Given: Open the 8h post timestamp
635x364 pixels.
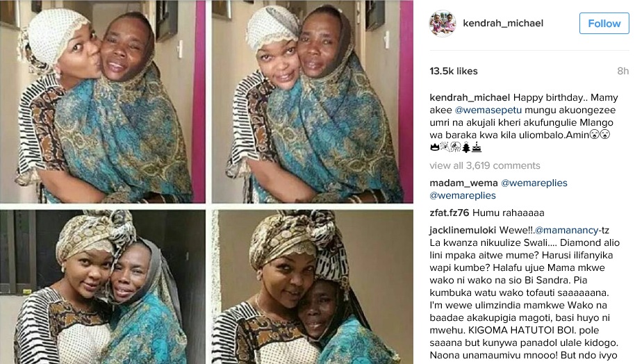Looking at the screenshot, I should (x=623, y=72).
